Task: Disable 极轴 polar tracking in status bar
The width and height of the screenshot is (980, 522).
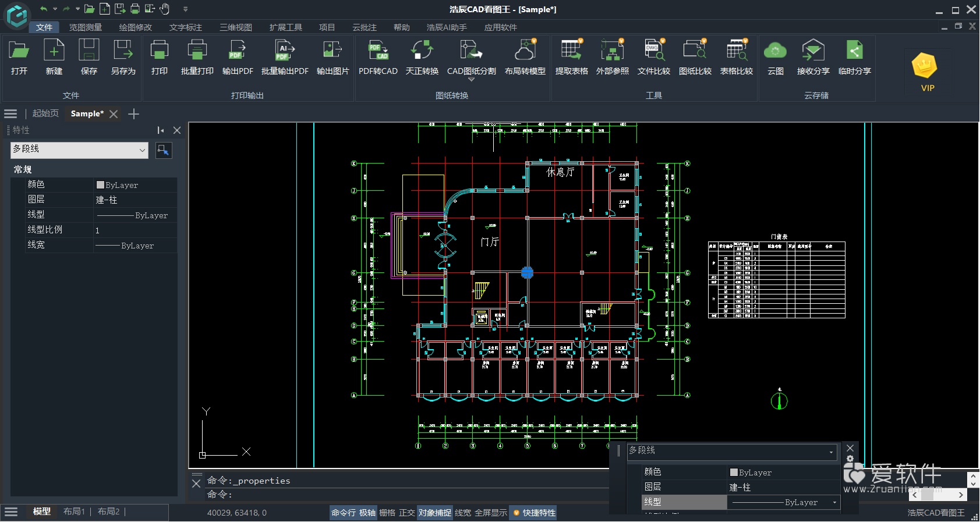Action: [x=367, y=513]
